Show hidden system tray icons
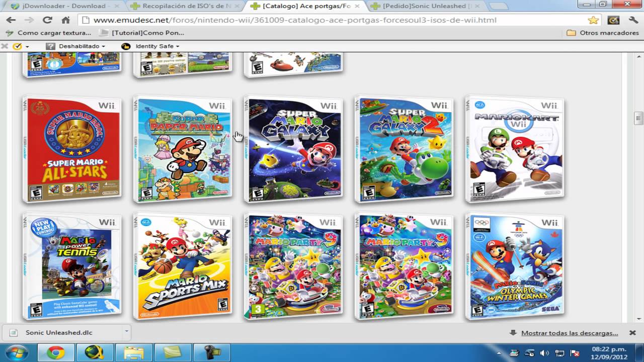The image size is (644, 362). point(499,353)
